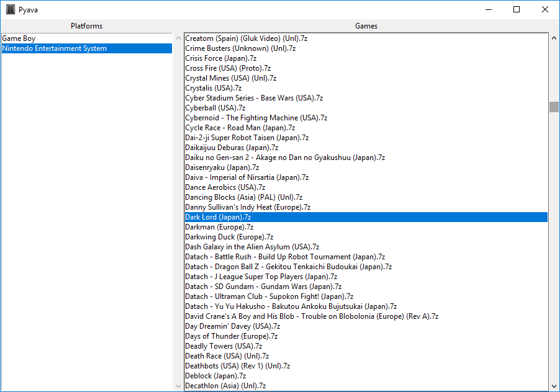
Task: Select Deblock (Japan).7z
Action: pos(366,376)
